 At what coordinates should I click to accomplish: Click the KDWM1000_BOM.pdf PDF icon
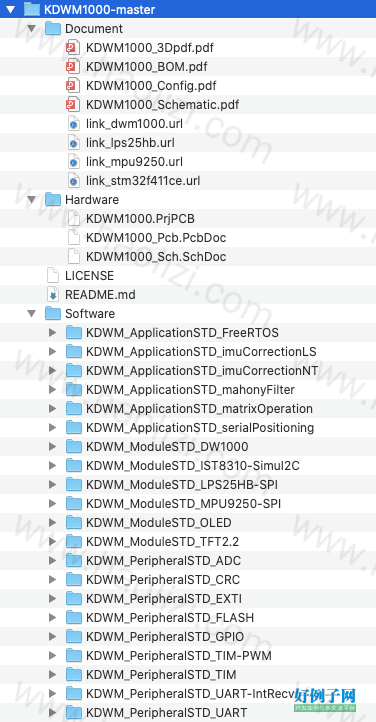coord(74,66)
